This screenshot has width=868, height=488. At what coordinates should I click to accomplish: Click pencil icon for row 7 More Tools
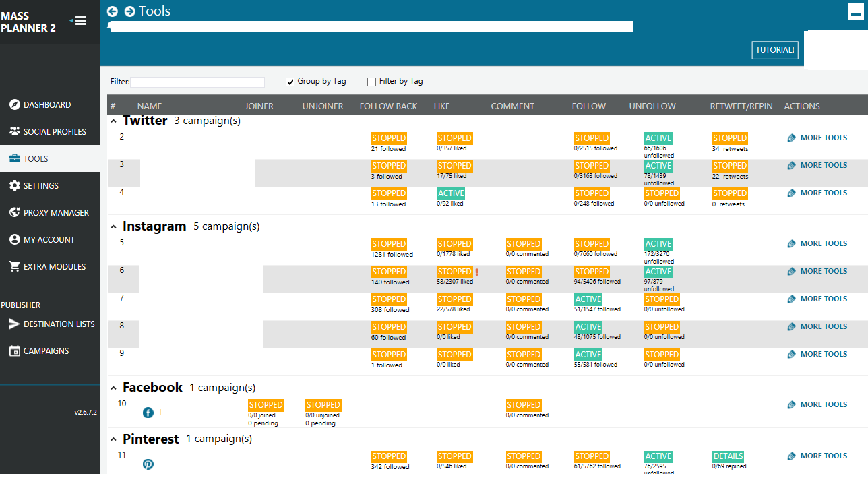coord(792,299)
